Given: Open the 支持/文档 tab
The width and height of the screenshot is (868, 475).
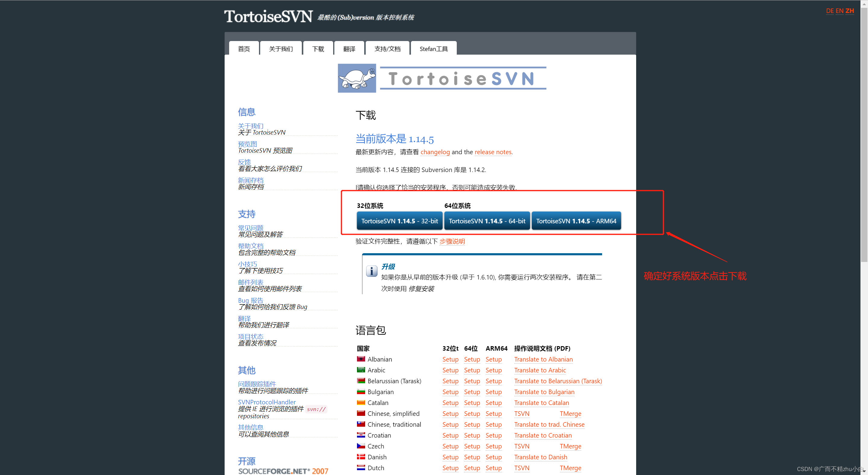Looking at the screenshot, I should pyautogui.click(x=387, y=49).
